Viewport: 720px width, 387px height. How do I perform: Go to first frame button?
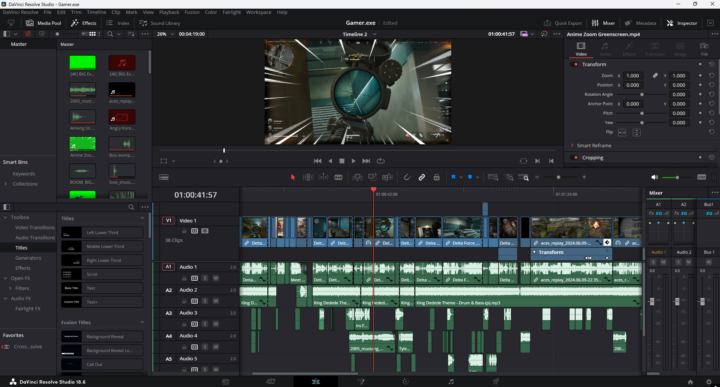point(317,161)
